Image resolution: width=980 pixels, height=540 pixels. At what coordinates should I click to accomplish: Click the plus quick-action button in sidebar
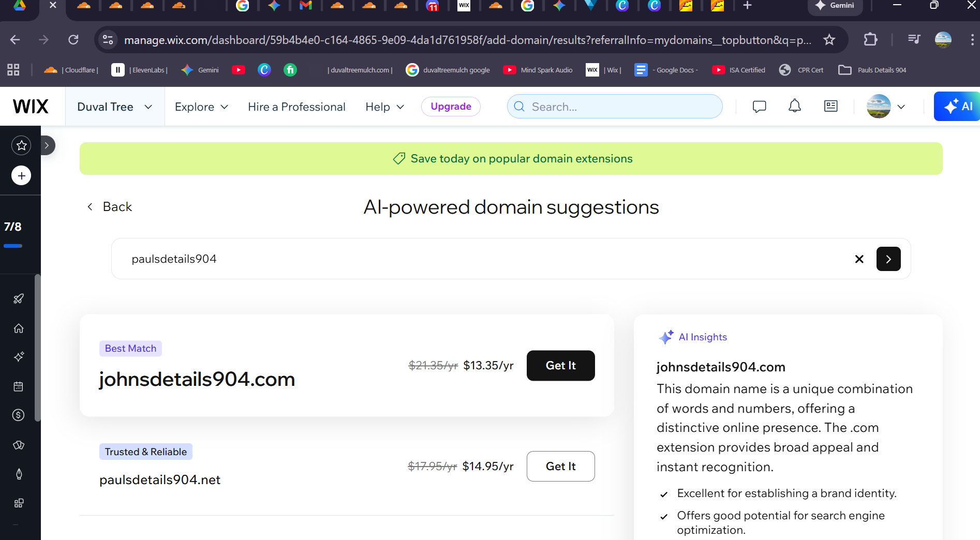[21, 176]
